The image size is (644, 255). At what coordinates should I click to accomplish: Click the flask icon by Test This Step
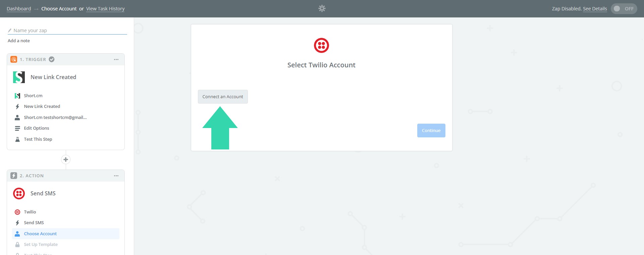pos(17,139)
